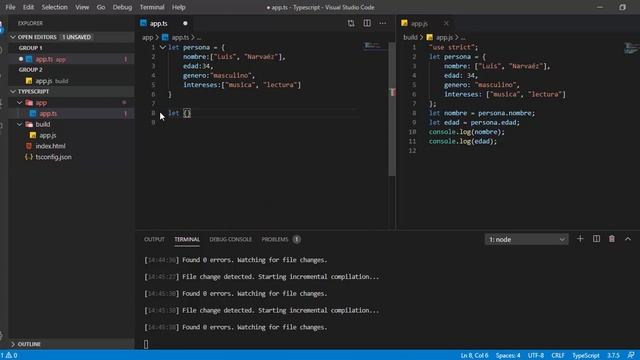Open index.html in the explorer
This screenshot has width=640, height=360.
[x=71, y=146]
